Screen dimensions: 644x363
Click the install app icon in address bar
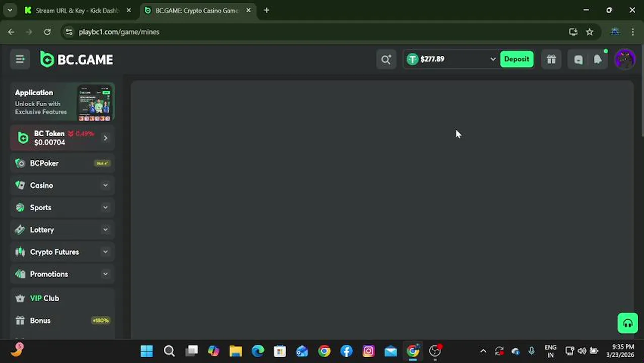pos(573,32)
